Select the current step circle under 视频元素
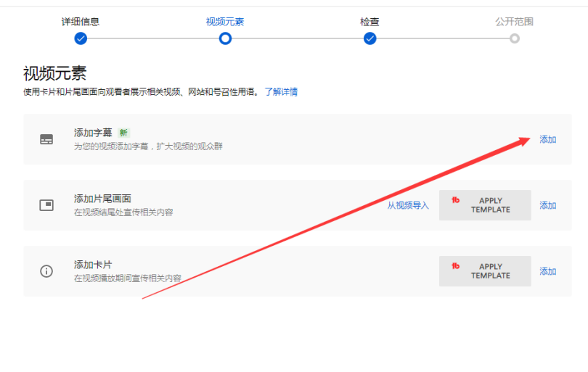The height and width of the screenshot is (372, 588). coord(225,38)
